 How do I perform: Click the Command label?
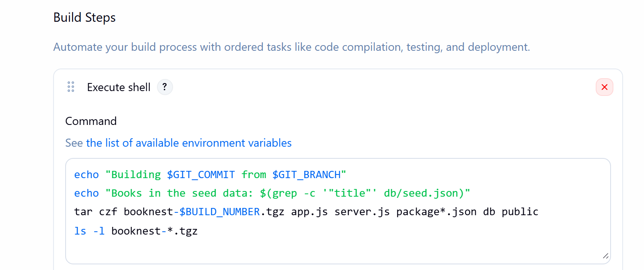[x=91, y=121]
